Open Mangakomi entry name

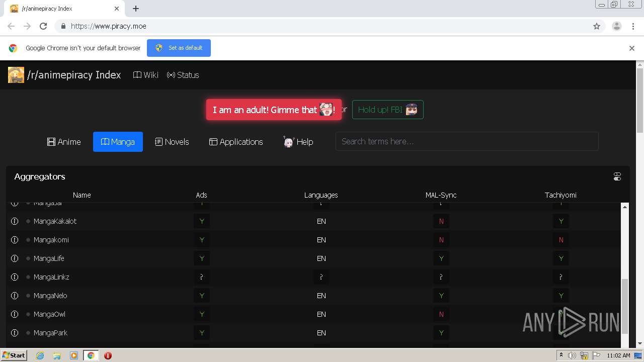[51, 240]
